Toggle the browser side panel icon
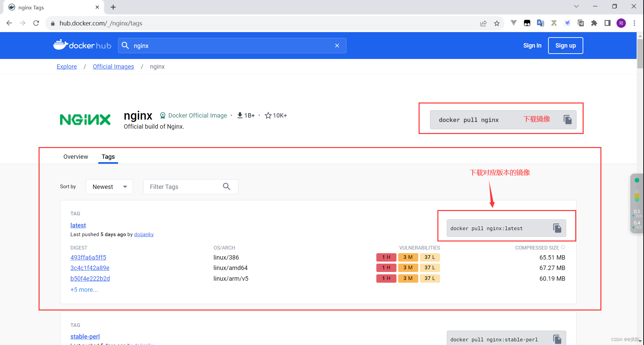 tap(607, 23)
